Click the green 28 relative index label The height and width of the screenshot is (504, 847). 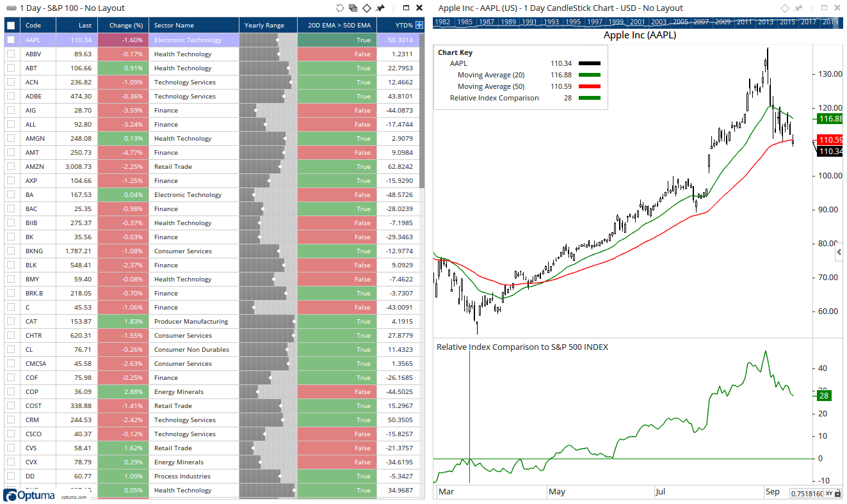pyautogui.click(x=823, y=395)
